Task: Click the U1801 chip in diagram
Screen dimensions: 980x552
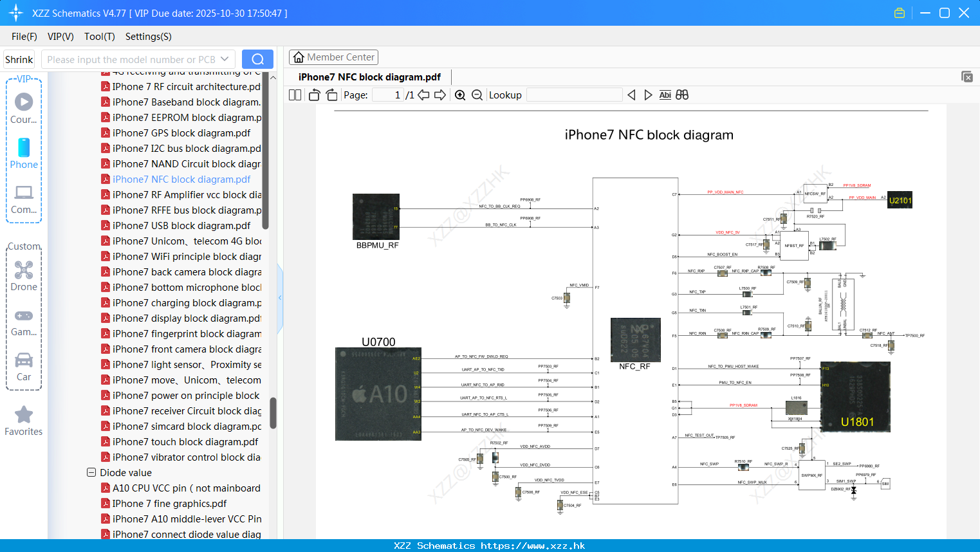Action: point(856,397)
